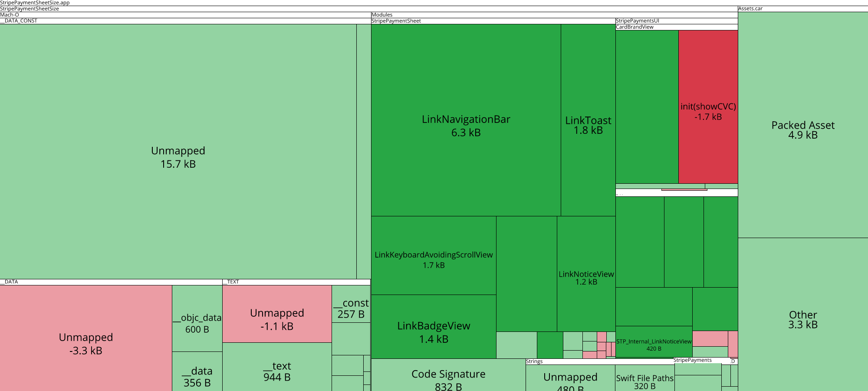Screen dimensions: 868x391
Task: Select the Unmapped 15.7 kB block
Action: click(x=178, y=151)
